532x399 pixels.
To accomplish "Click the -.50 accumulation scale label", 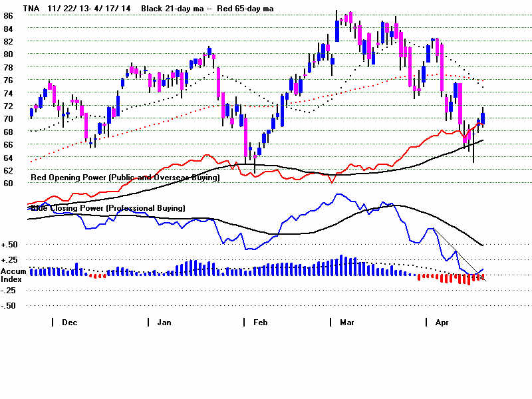I will tap(9, 306).
